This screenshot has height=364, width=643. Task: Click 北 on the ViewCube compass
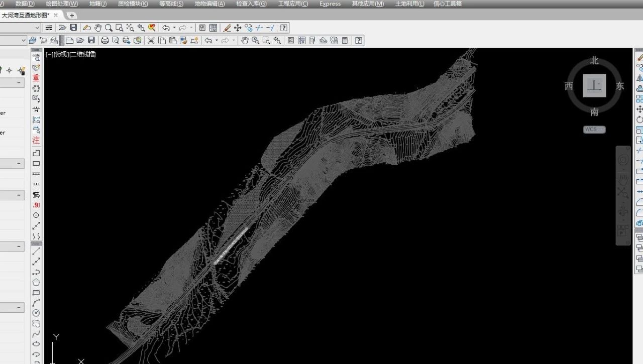(x=594, y=61)
